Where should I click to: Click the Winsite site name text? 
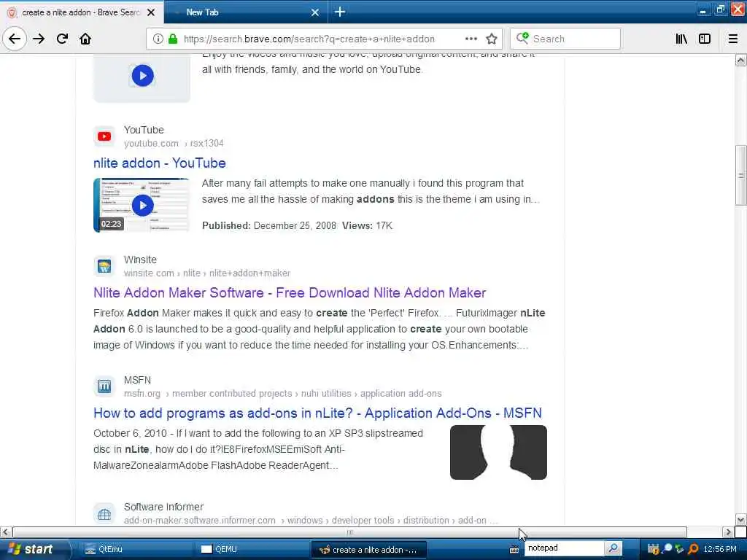(x=140, y=260)
